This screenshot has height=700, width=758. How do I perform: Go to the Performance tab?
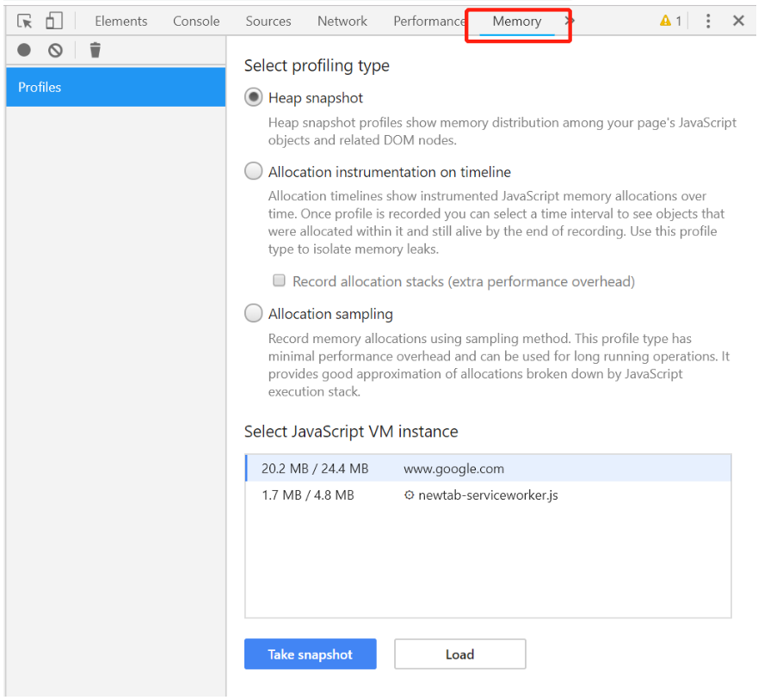[429, 21]
